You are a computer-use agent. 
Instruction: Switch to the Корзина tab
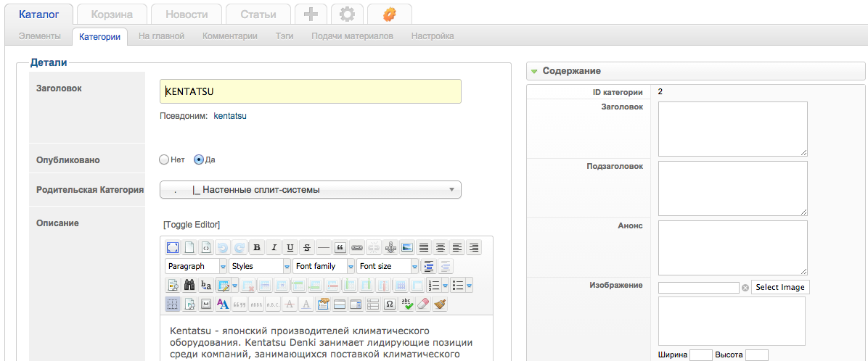pos(112,14)
